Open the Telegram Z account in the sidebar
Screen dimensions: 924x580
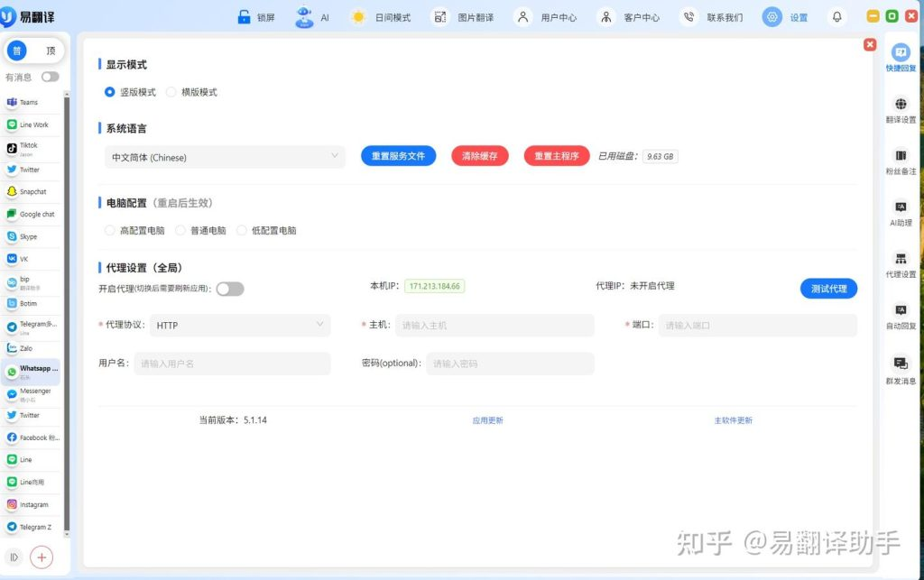coord(32,527)
